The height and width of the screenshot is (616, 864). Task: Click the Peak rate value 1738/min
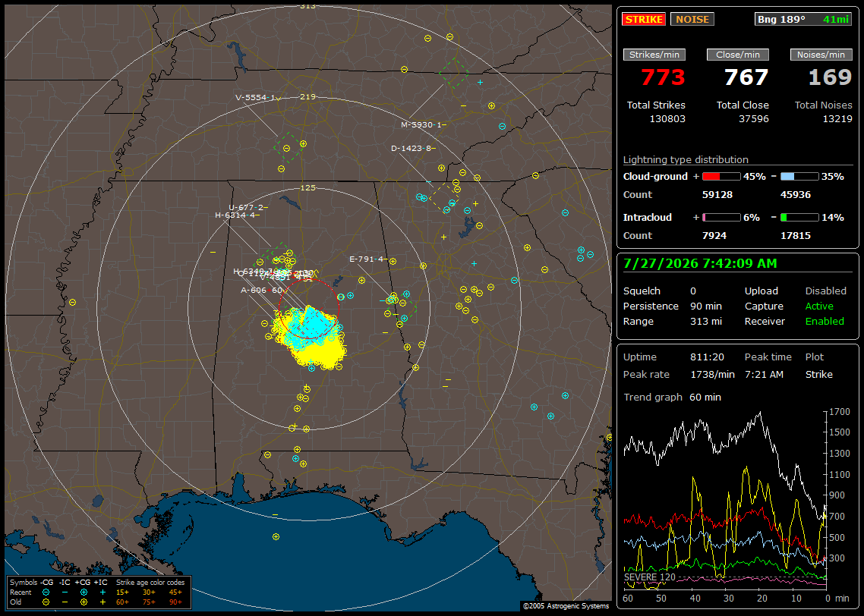tap(712, 374)
